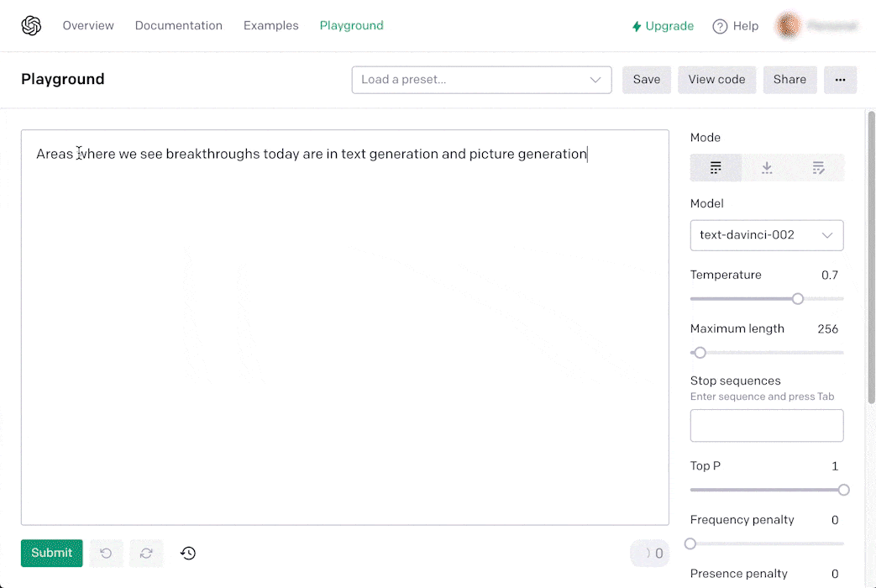The height and width of the screenshot is (588, 876).
Task: Click the Help question mark icon
Action: [720, 26]
